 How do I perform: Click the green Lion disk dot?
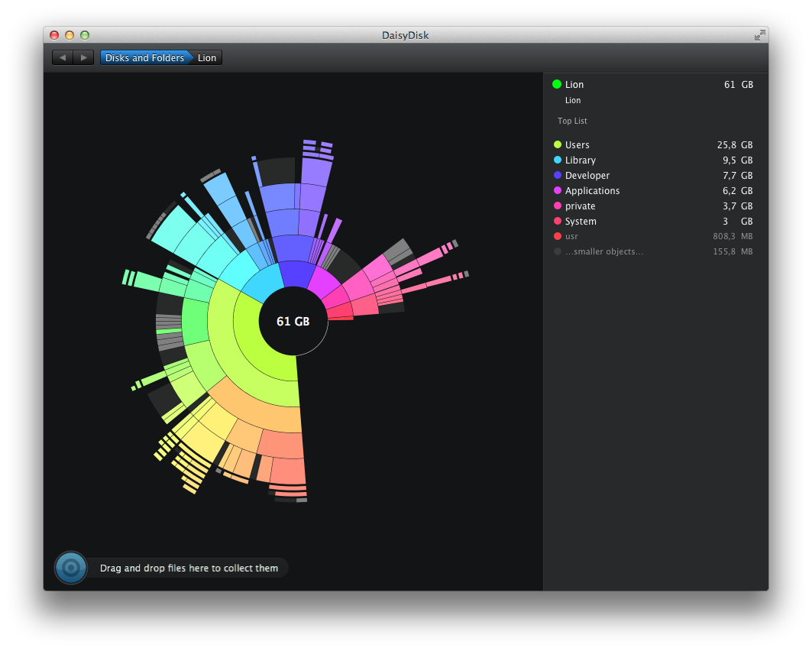tap(557, 84)
